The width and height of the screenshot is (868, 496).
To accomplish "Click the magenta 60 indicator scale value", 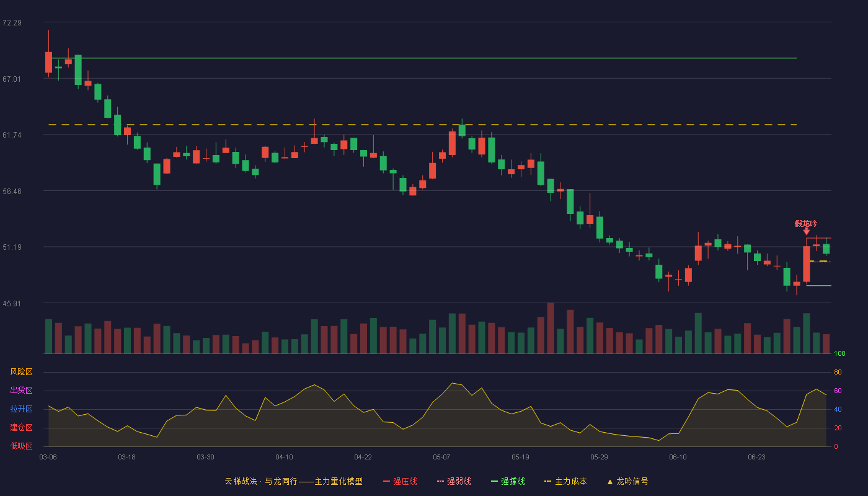I will point(838,391).
